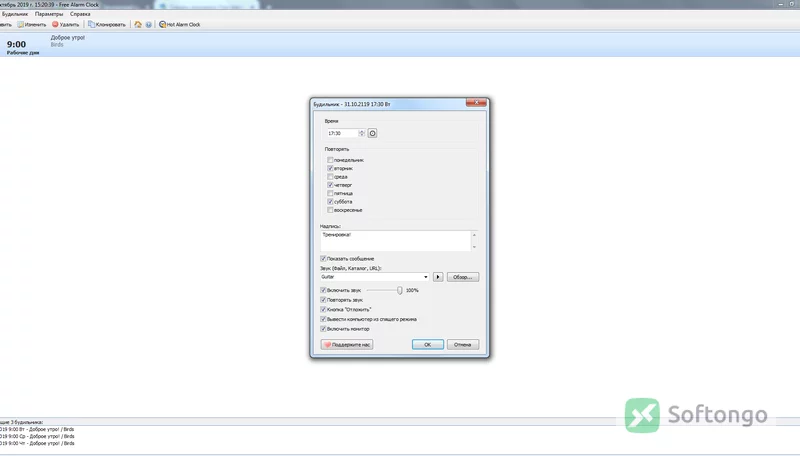Open the Параметры menu
800x456 pixels.
tap(49, 14)
